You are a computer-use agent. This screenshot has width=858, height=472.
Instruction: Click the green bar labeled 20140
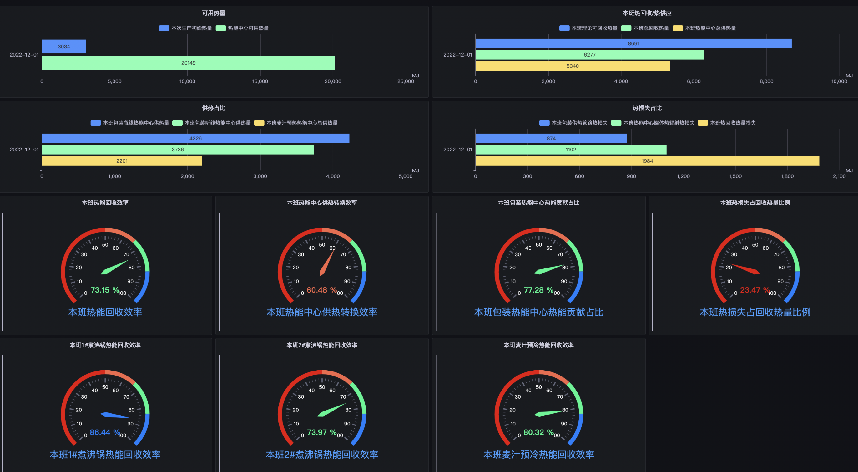(x=188, y=63)
